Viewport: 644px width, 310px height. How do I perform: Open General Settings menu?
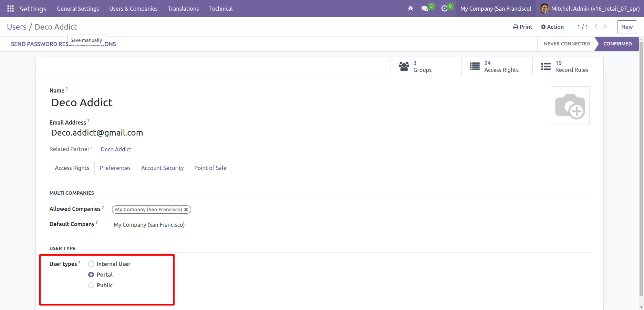click(x=78, y=9)
